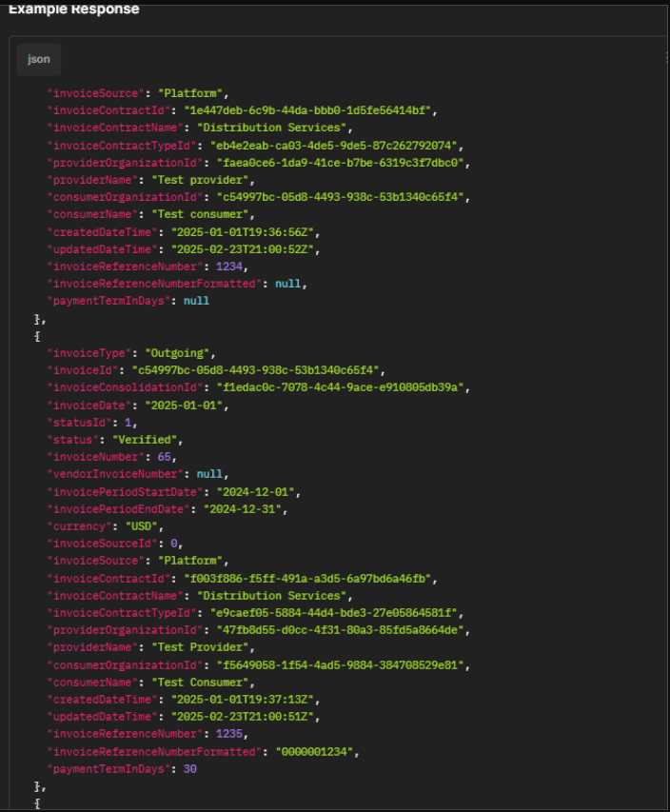This screenshot has width=670, height=812.
Task: Open the three-dot options menu
Action: [666, 58]
